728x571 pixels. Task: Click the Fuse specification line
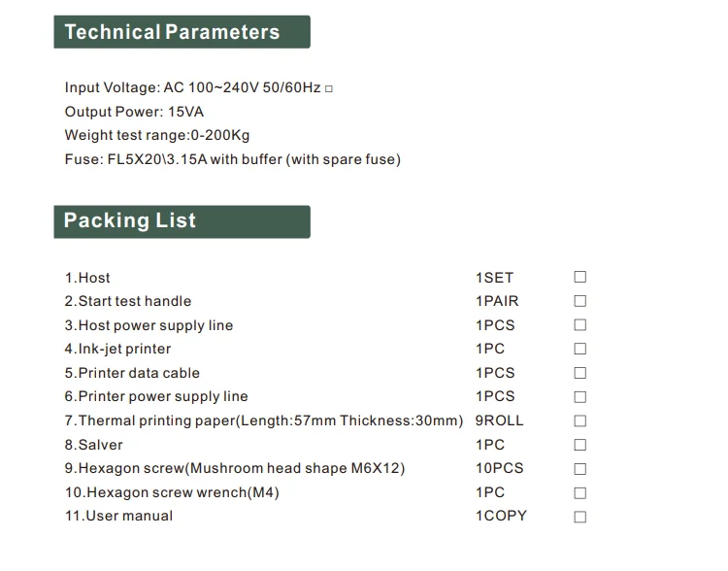tap(232, 159)
